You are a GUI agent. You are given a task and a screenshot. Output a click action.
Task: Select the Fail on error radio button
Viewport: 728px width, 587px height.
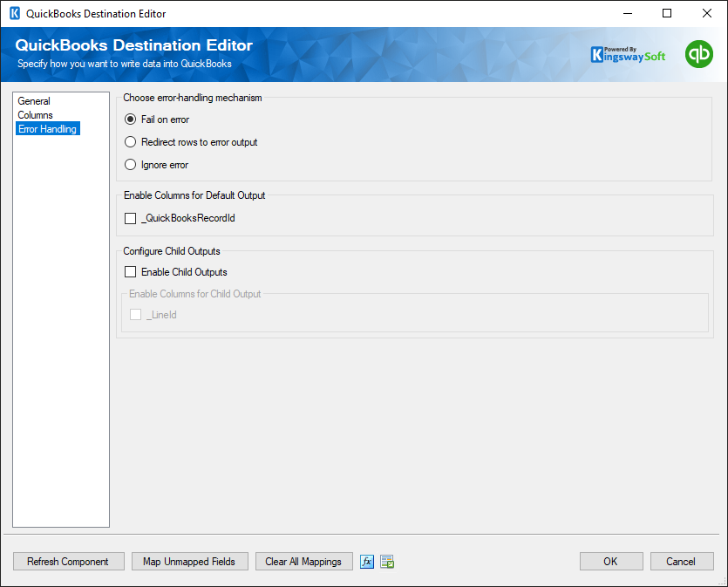coord(131,119)
